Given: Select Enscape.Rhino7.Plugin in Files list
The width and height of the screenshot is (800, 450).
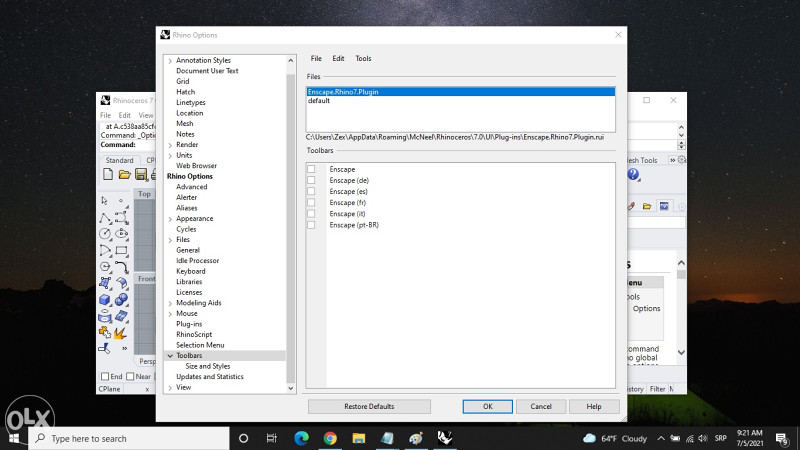Looking at the screenshot, I should (460, 92).
